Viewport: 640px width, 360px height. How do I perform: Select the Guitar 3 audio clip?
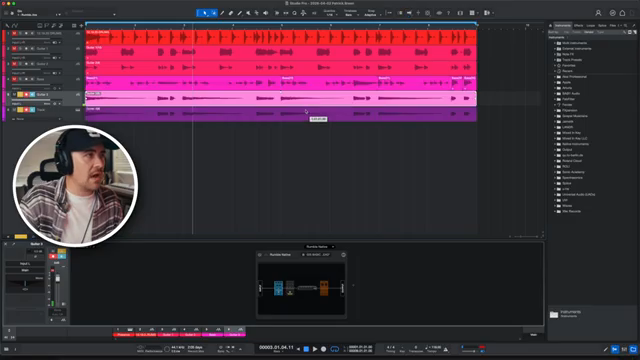click(x=281, y=98)
